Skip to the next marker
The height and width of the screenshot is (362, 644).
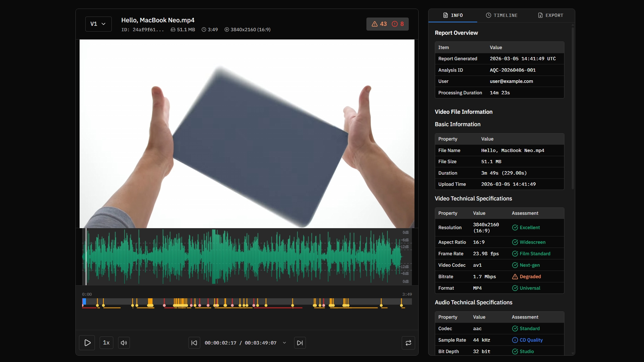(300, 343)
